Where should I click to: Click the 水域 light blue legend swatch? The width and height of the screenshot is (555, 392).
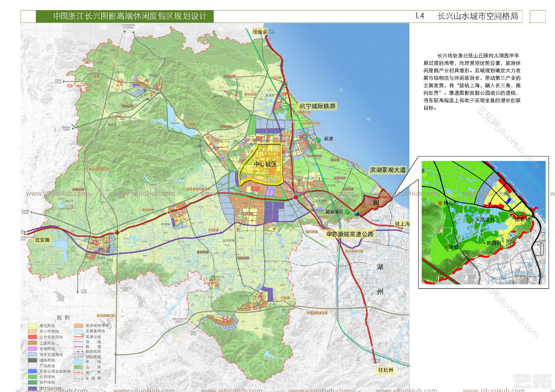pyautogui.click(x=79, y=361)
